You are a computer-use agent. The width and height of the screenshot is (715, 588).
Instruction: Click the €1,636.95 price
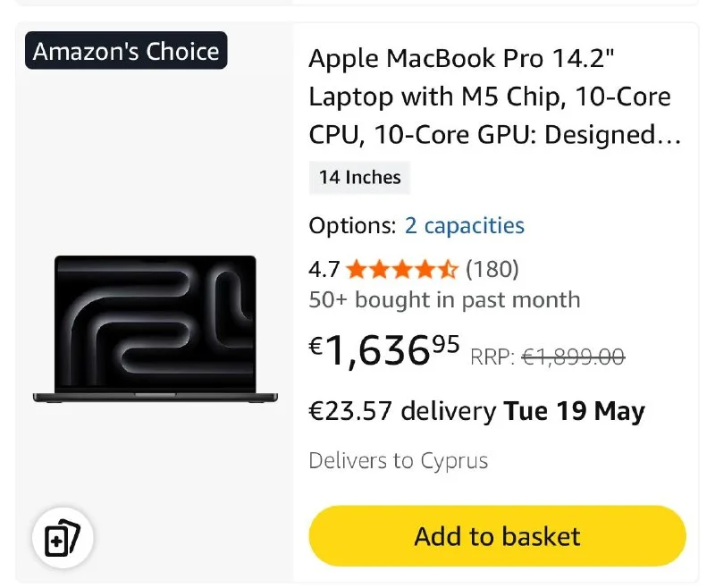click(384, 350)
